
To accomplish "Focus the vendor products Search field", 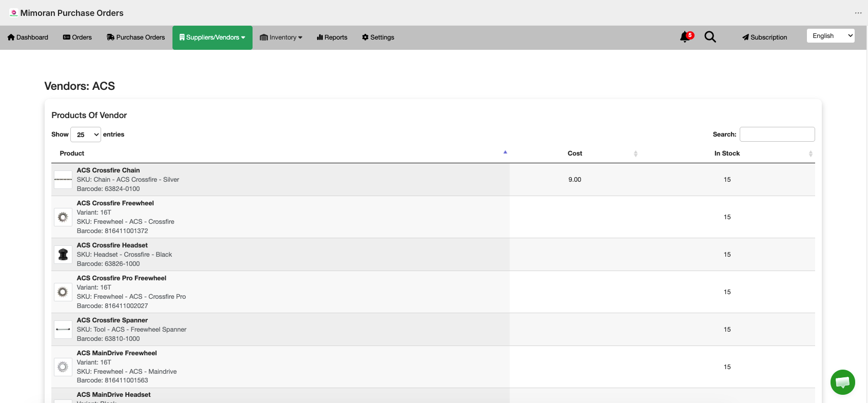I will (777, 135).
